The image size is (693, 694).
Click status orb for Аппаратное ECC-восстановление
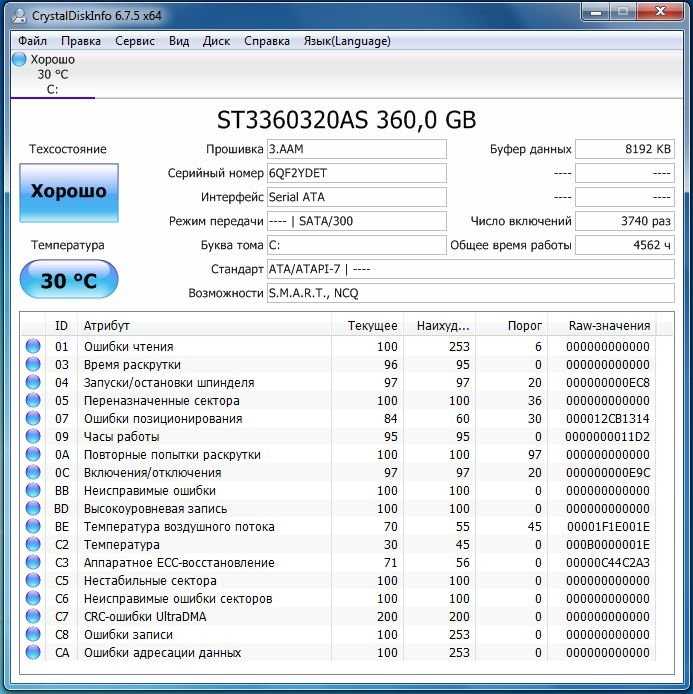33,562
